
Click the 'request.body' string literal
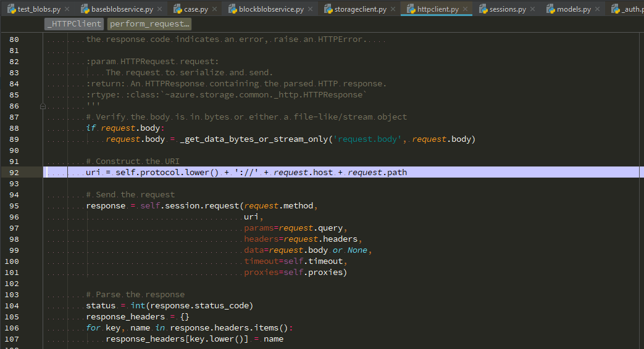(367, 139)
